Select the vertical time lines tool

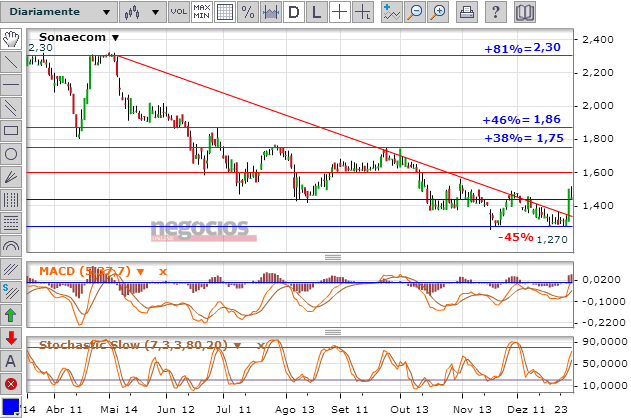[11, 200]
